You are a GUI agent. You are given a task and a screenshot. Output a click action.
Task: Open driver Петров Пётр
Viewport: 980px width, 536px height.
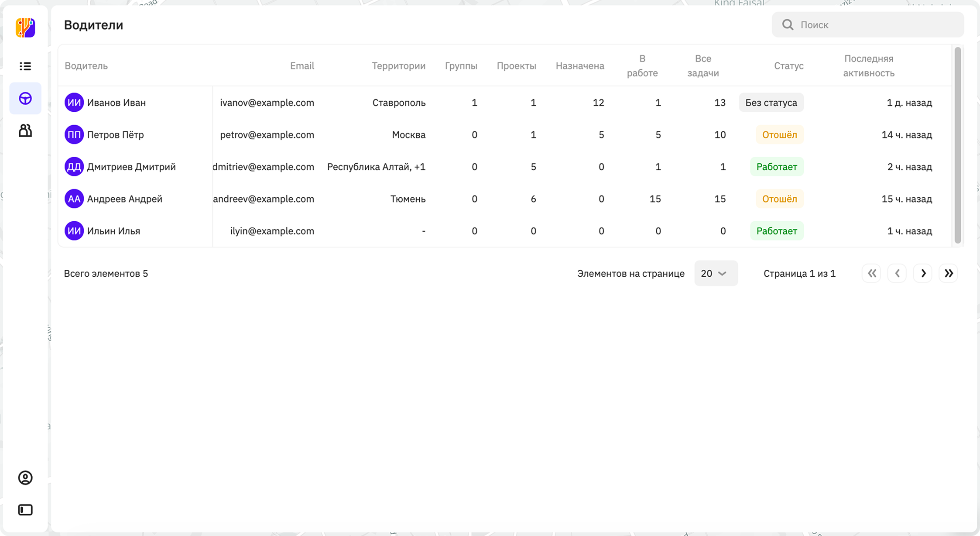(115, 134)
